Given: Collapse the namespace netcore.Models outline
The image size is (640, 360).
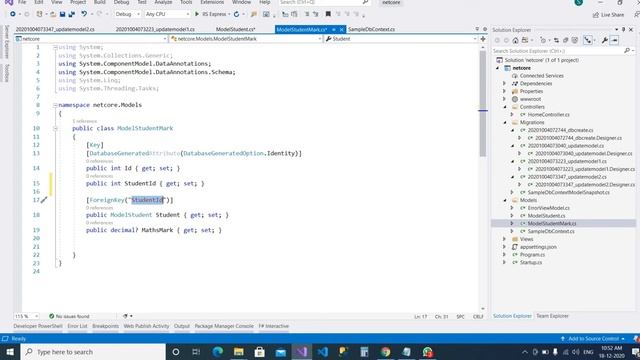Looking at the screenshot, I should point(55,105).
